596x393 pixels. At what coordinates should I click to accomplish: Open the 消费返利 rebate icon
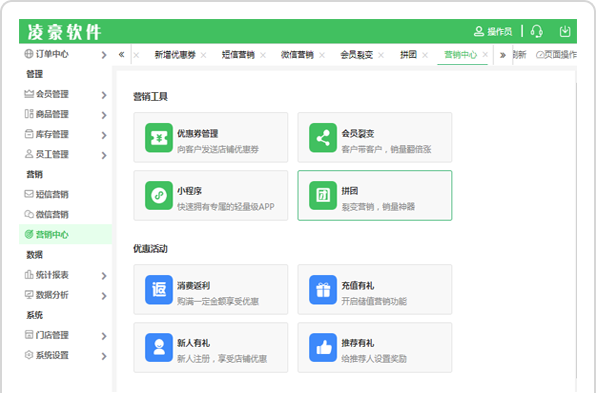pos(159,290)
